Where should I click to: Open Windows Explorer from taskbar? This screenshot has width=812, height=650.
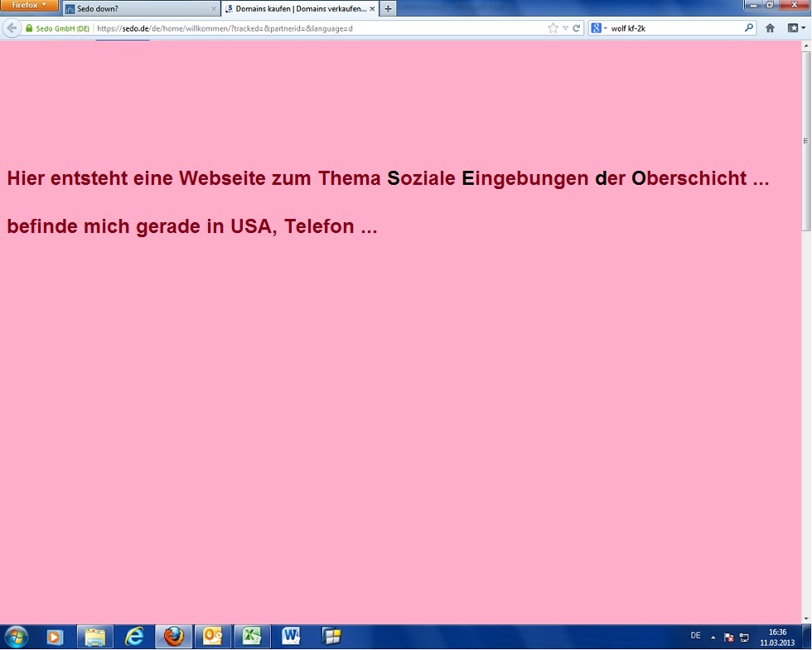click(94, 637)
